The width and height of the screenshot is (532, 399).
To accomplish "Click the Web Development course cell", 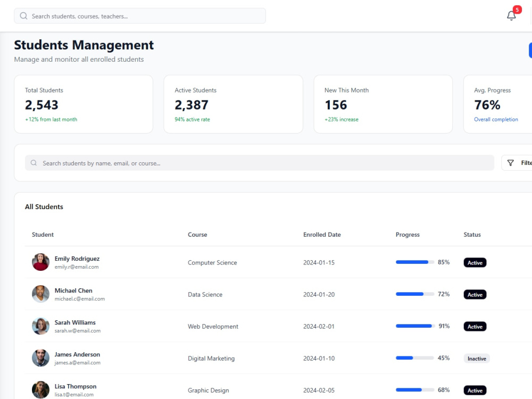I will coord(213,327).
